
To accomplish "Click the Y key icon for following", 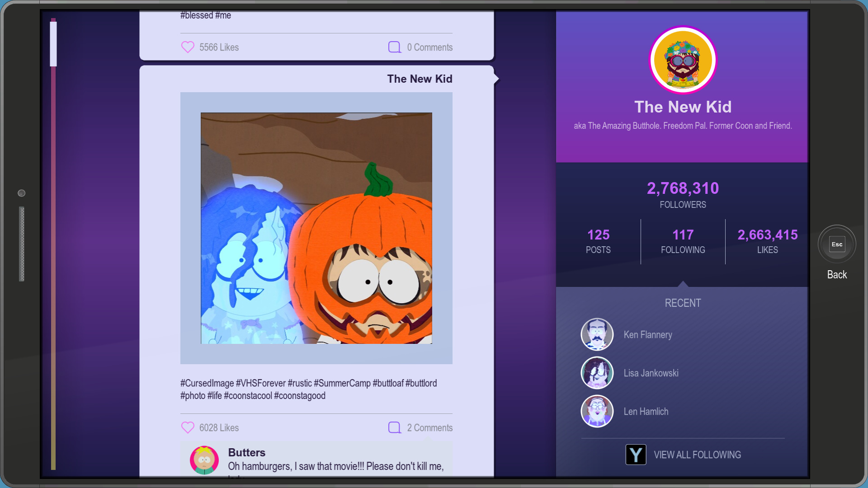I will tap(636, 455).
